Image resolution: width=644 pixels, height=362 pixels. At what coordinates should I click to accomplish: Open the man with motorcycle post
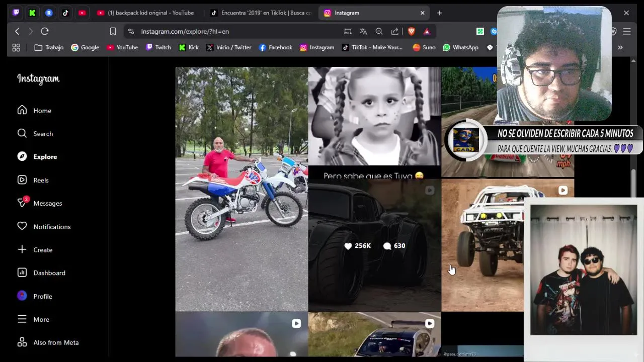pos(242,189)
